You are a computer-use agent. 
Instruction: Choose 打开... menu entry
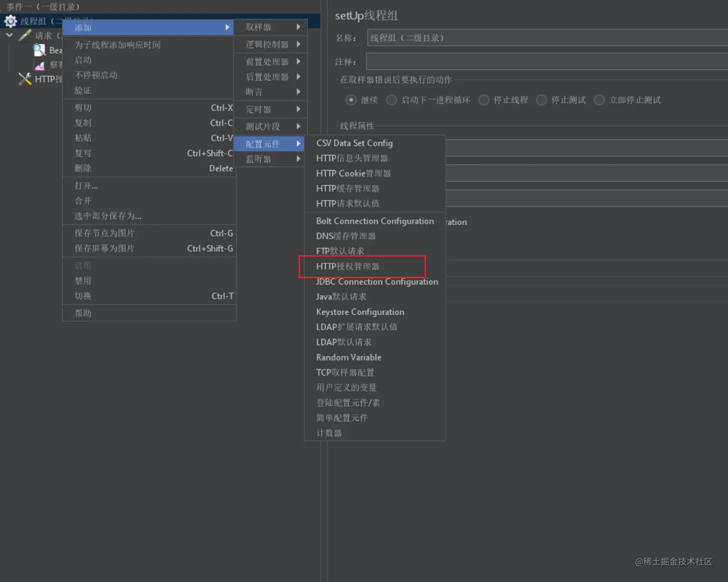point(149,186)
